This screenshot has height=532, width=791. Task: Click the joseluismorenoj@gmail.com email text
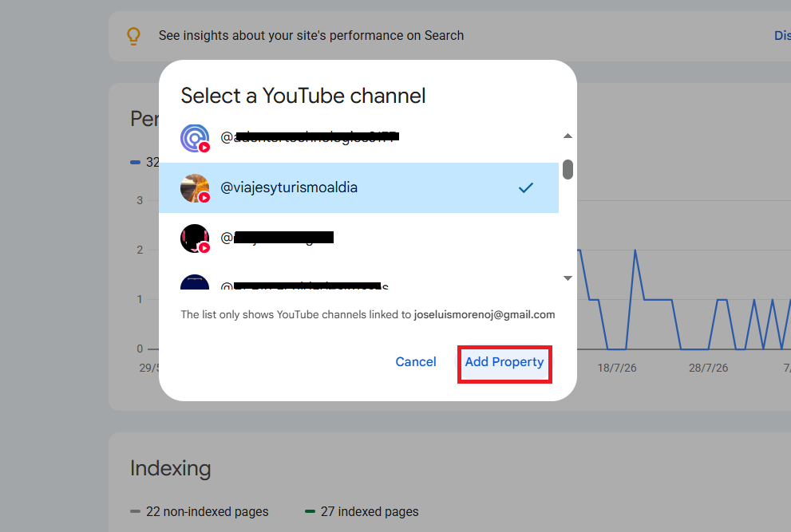[x=484, y=315]
